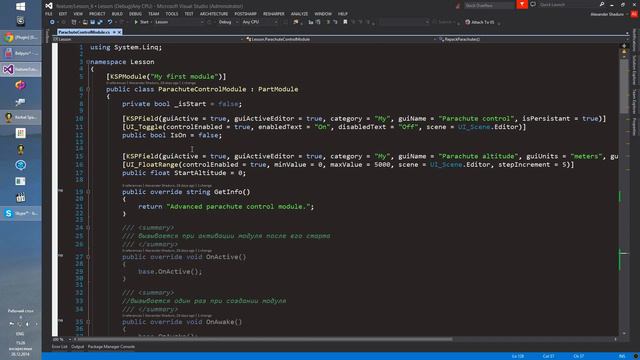Open the HELP menu

[x=342, y=14]
